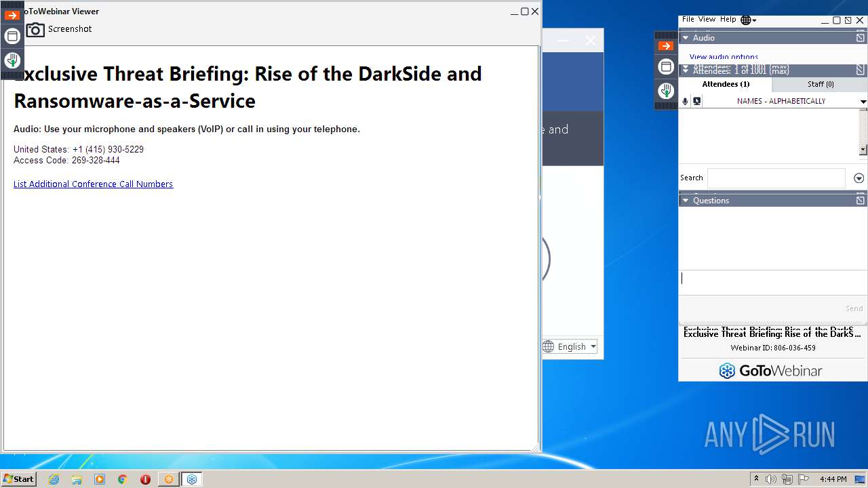Open the Action Center flag icon
The width and height of the screenshot is (868, 488).
pyautogui.click(x=804, y=479)
